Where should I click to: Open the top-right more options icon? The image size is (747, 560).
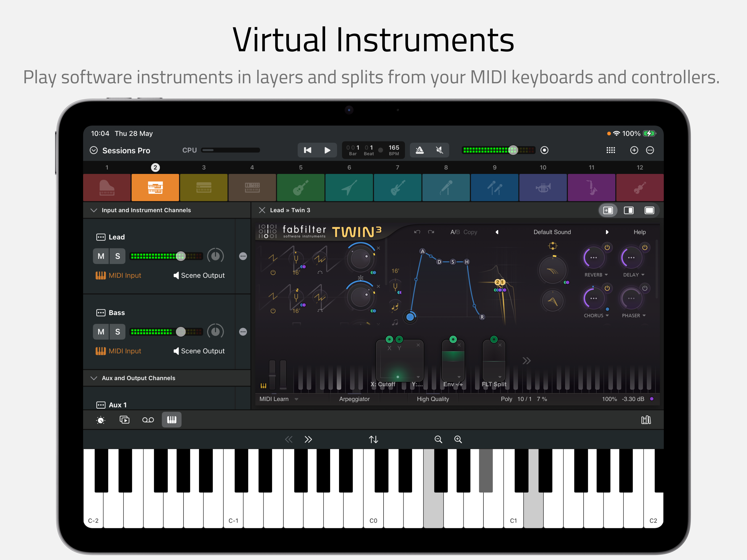[650, 150]
